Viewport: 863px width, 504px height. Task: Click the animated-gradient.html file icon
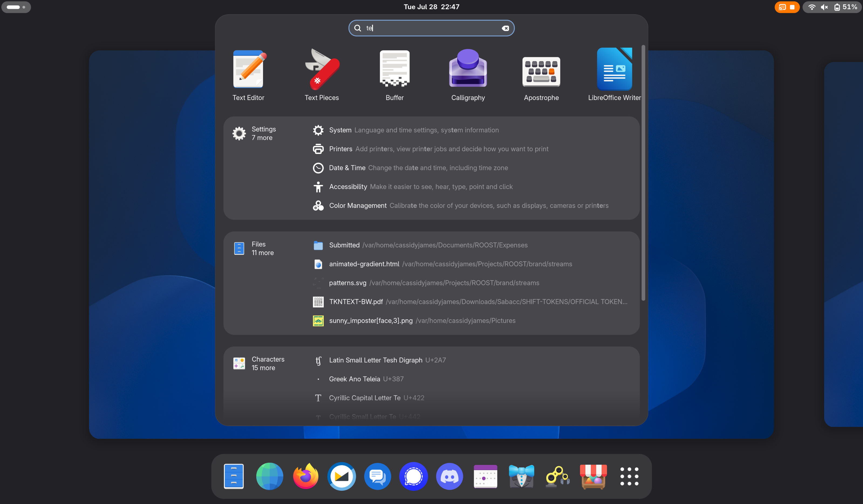click(x=318, y=264)
